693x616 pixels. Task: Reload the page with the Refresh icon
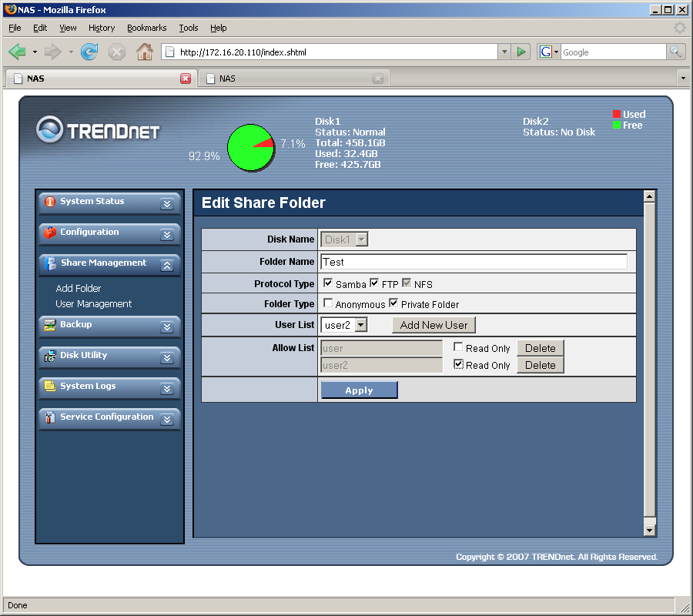90,52
